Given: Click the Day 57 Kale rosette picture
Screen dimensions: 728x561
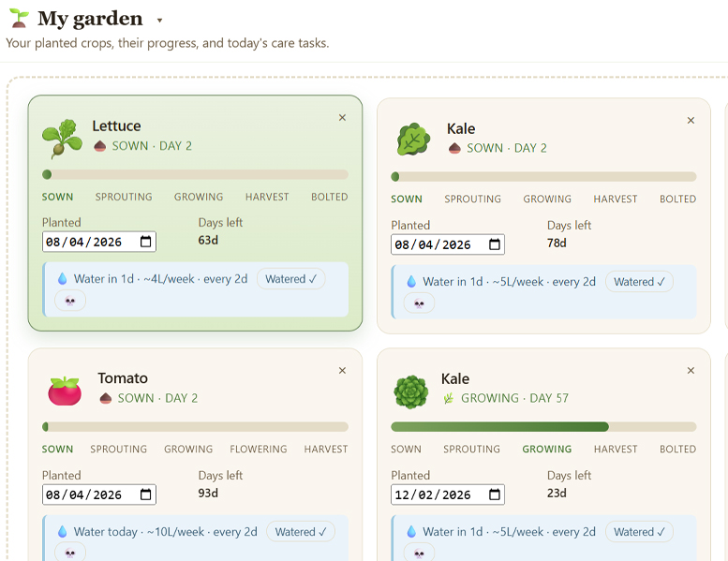Looking at the screenshot, I should [411, 391].
